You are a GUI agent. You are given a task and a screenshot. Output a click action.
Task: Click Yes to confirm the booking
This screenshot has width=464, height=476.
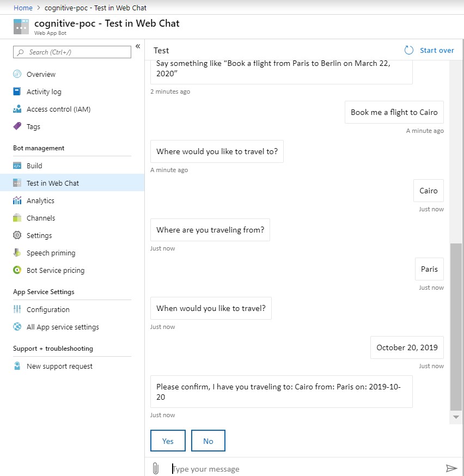168,441
